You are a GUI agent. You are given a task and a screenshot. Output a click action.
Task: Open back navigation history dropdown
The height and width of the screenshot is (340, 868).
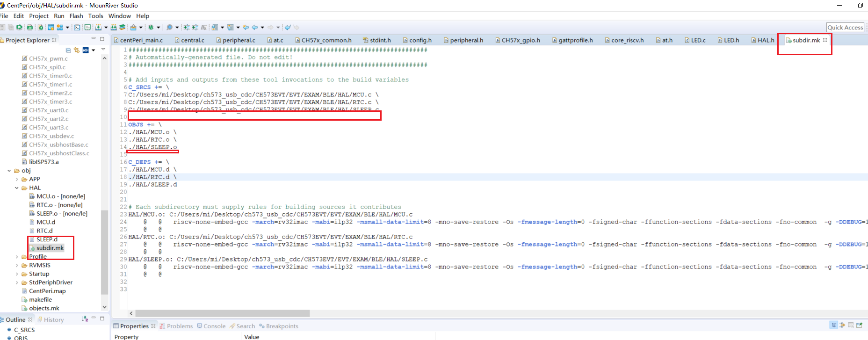click(262, 28)
